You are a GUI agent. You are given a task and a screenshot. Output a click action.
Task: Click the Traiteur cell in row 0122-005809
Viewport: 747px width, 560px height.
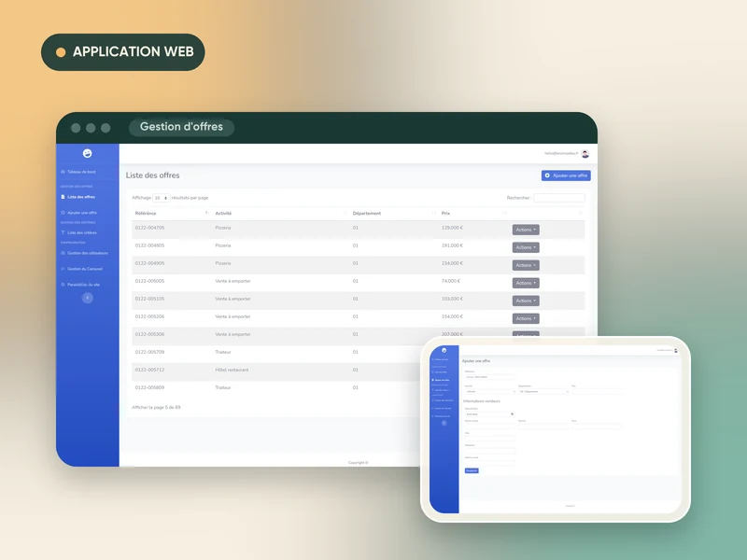click(223, 387)
